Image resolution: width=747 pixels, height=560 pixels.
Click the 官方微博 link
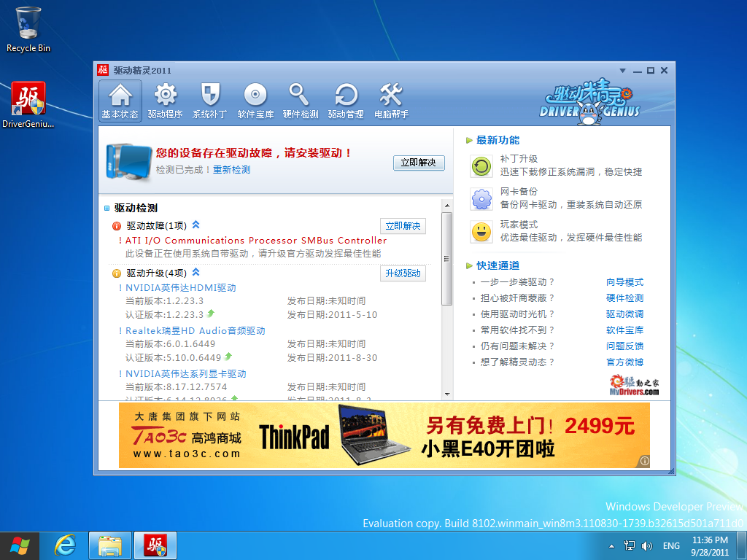(x=624, y=362)
